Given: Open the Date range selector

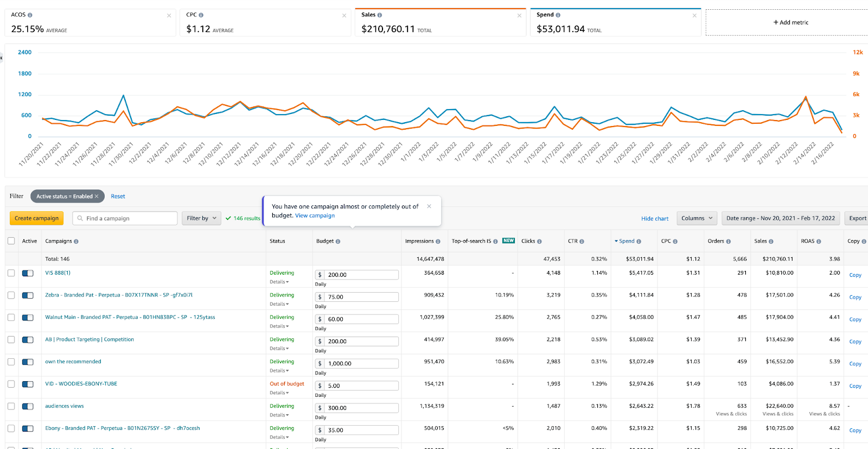Looking at the screenshot, I should pyautogui.click(x=781, y=218).
